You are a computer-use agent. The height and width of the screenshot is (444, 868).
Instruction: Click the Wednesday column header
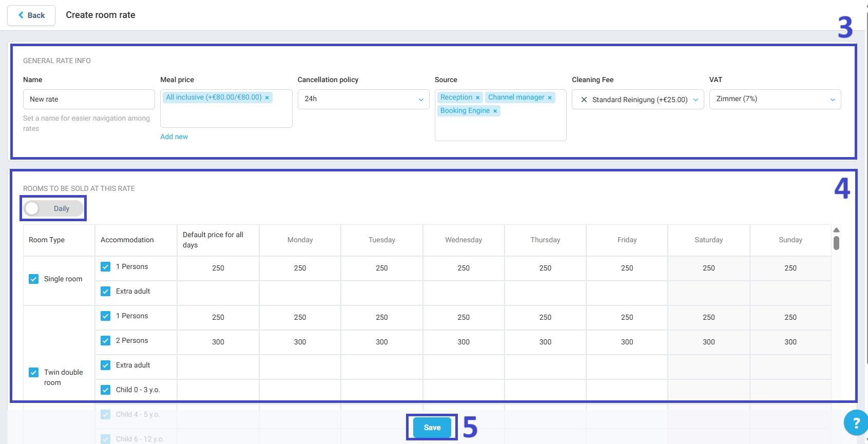click(464, 240)
